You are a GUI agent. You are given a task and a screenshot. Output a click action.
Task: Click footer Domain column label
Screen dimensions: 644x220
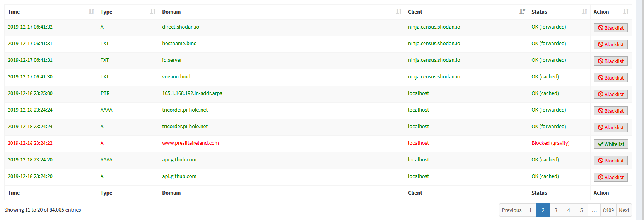pyautogui.click(x=171, y=193)
